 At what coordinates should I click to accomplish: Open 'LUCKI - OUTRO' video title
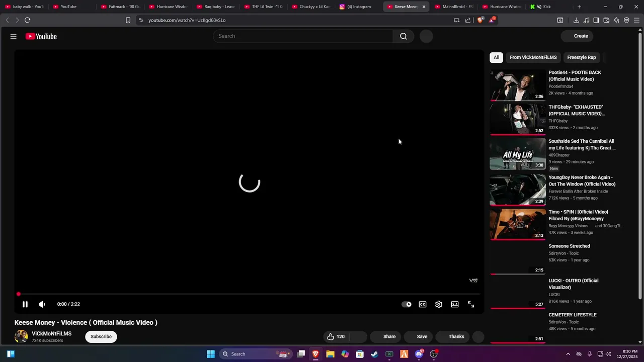tap(574, 284)
